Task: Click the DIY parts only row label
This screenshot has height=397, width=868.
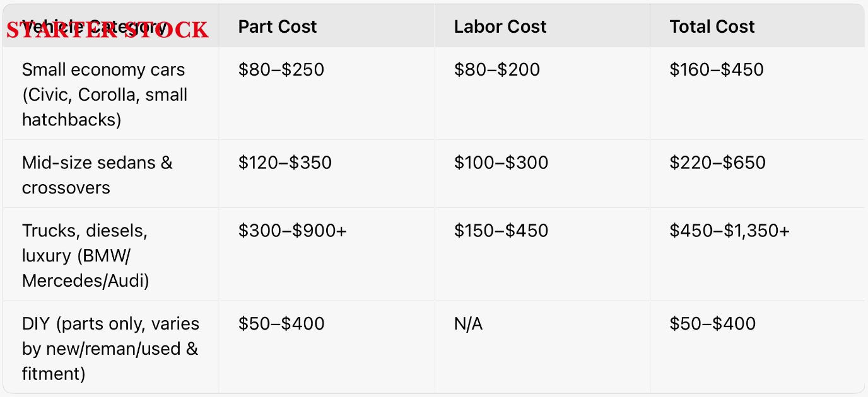Action: 110,349
